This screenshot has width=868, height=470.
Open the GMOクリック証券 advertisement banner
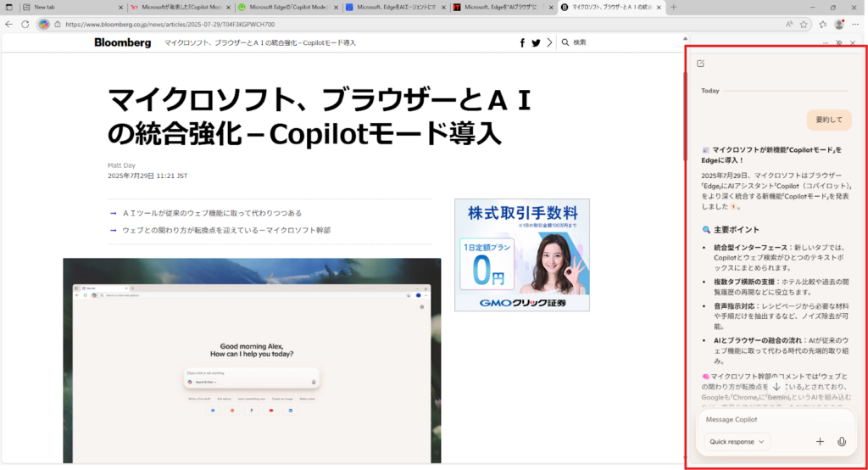(522, 255)
